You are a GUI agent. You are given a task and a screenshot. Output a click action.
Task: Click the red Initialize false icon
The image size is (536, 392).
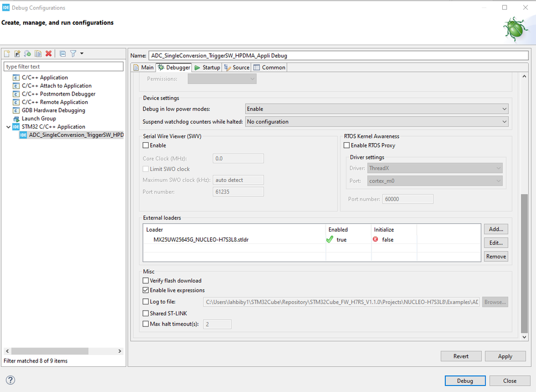[x=376, y=239]
